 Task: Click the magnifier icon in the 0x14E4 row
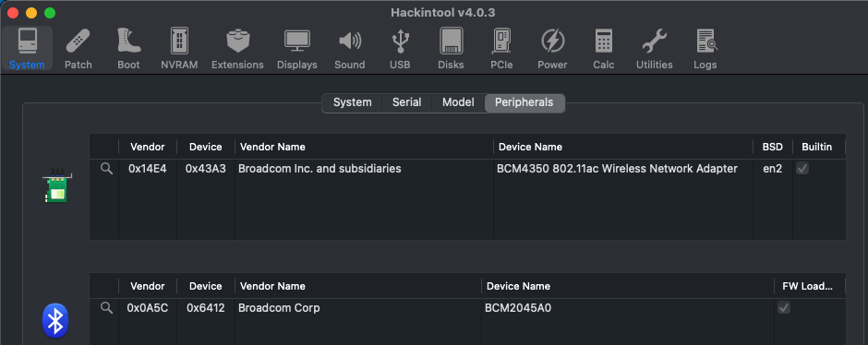click(106, 169)
